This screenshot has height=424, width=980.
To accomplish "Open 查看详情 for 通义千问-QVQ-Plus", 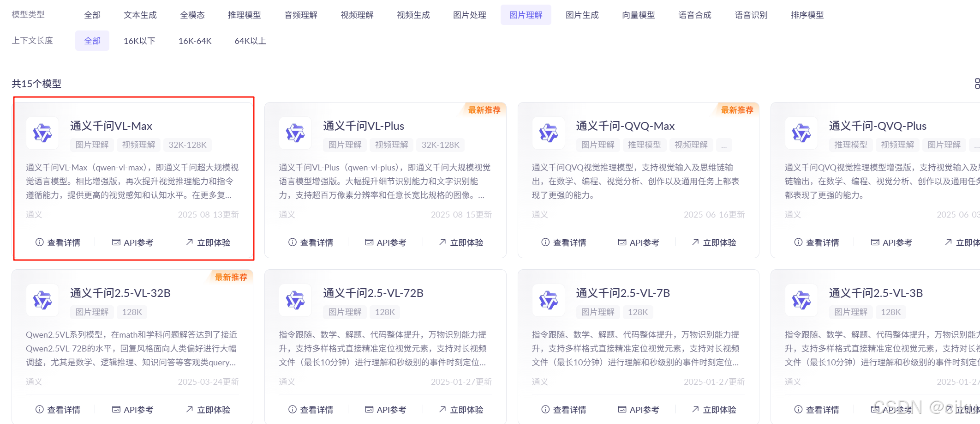I will (x=817, y=242).
